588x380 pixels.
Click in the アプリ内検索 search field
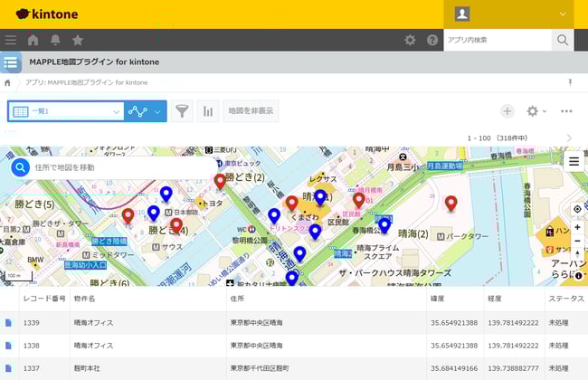pos(498,40)
